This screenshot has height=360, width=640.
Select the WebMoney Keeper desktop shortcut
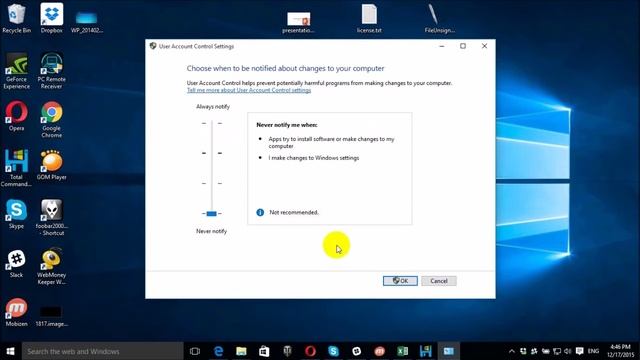pyautogui.click(x=51, y=266)
